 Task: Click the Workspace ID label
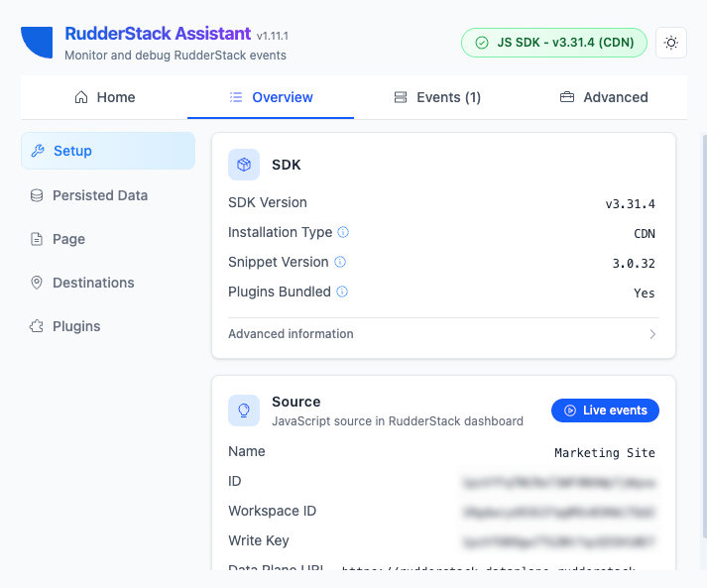coord(273,511)
